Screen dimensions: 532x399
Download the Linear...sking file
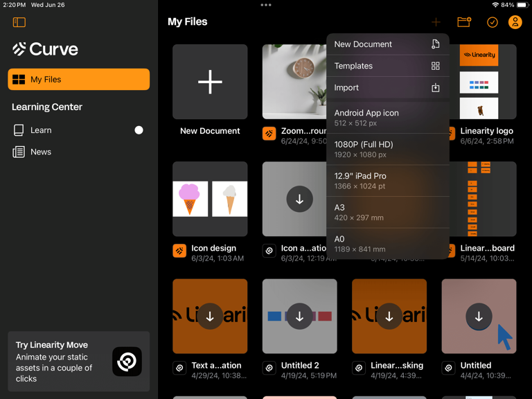tap(389, 316)
